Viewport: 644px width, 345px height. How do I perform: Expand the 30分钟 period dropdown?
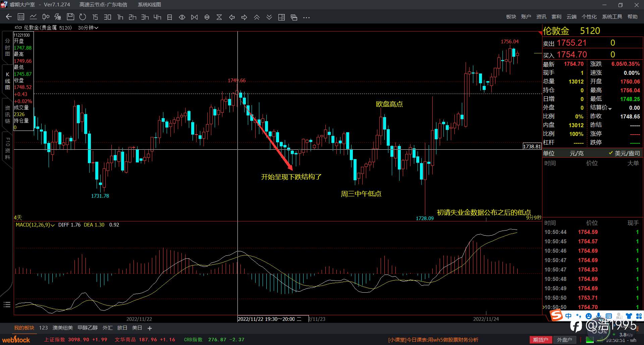[x=88, y=28]
